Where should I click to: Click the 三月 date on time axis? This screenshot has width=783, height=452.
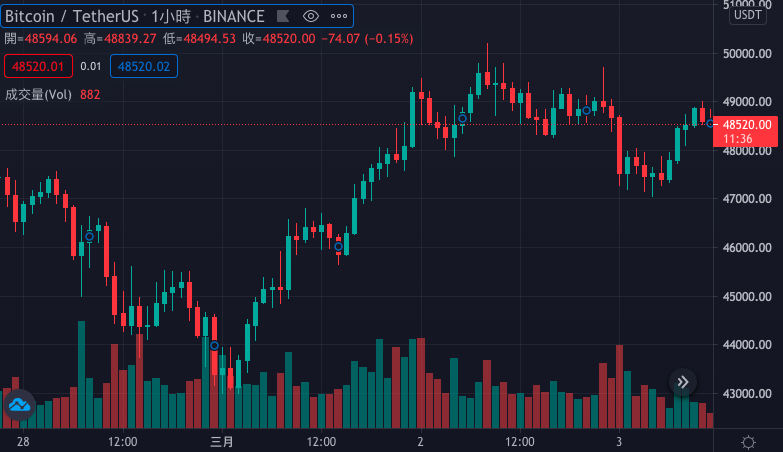point(221,441)
